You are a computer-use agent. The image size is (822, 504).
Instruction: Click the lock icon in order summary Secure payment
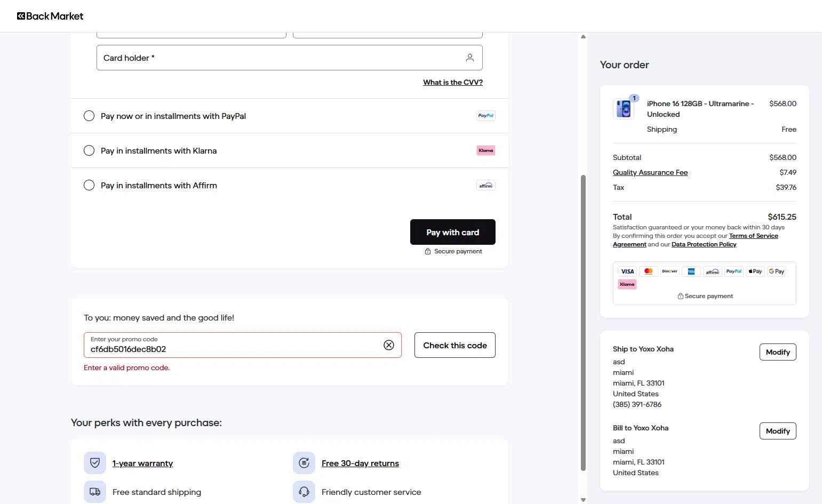681,296
